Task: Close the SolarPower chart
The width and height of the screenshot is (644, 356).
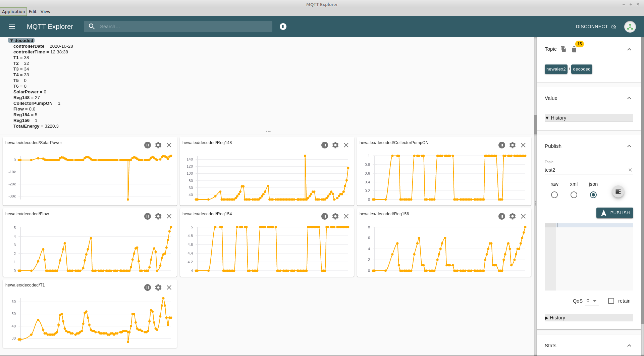Action: pyautogui.click(x=169, y=145)
